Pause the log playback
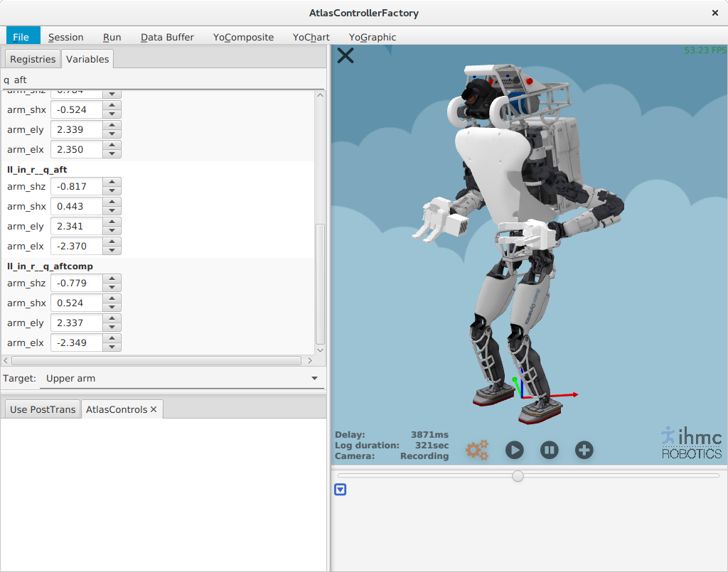Screen dimensions: 728x572 click(x=549, y=450)
